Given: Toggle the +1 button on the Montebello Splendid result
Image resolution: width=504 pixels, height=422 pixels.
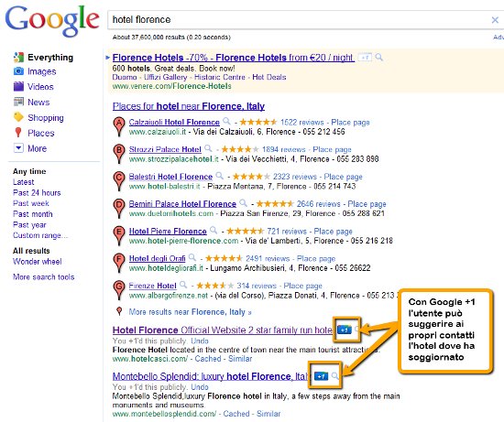Looking at the screenshot, I should (321, 376).
